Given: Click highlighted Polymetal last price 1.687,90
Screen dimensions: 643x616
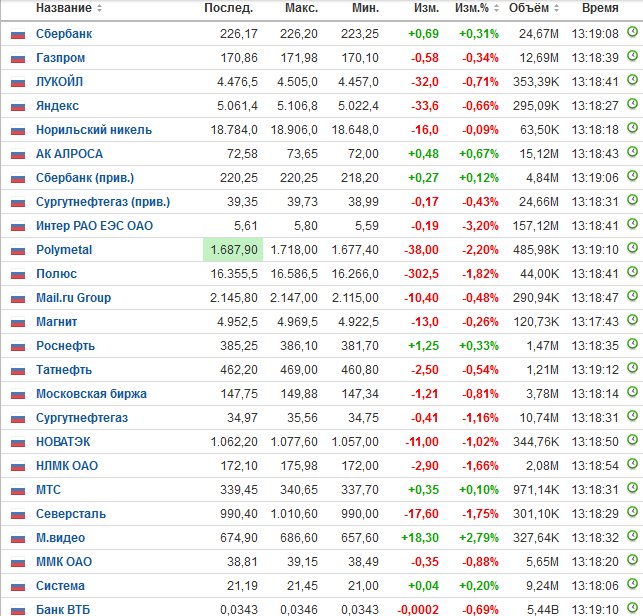Looking at the screenshot, I should 233,249.
